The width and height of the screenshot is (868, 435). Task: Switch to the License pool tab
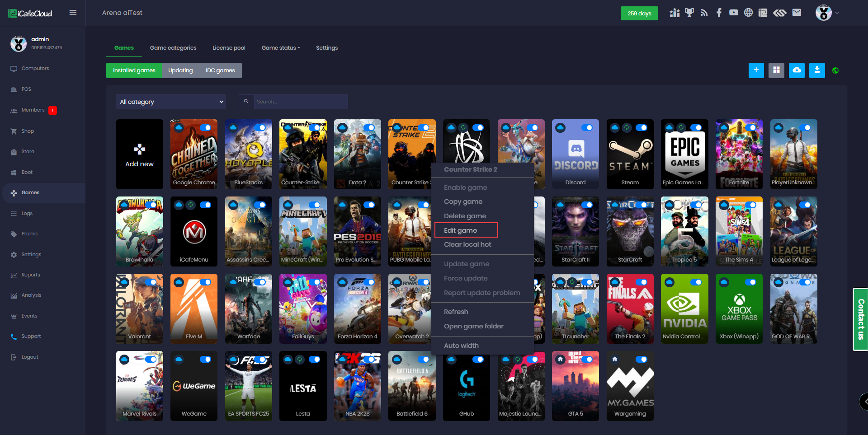tap(229, 48)
